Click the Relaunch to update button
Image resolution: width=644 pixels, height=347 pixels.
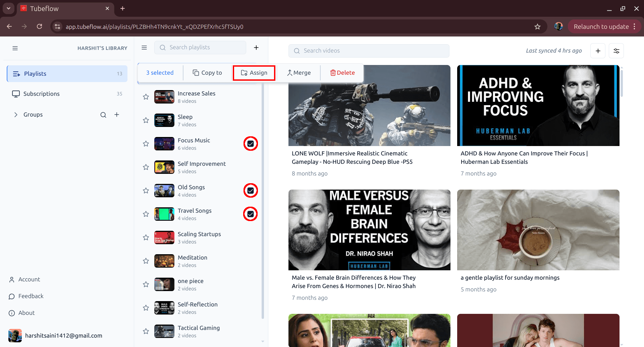pyautogui.click(x=601, y=26)
